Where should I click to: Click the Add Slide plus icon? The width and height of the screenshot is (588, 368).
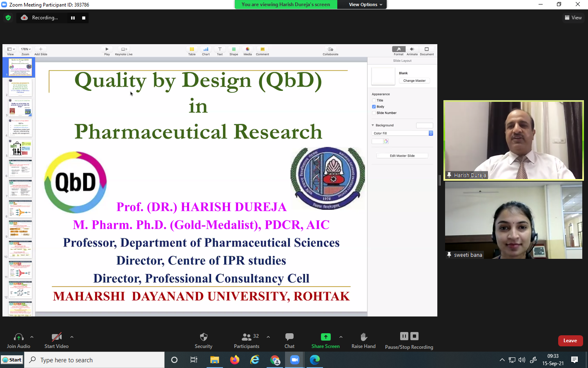(40, 49)
